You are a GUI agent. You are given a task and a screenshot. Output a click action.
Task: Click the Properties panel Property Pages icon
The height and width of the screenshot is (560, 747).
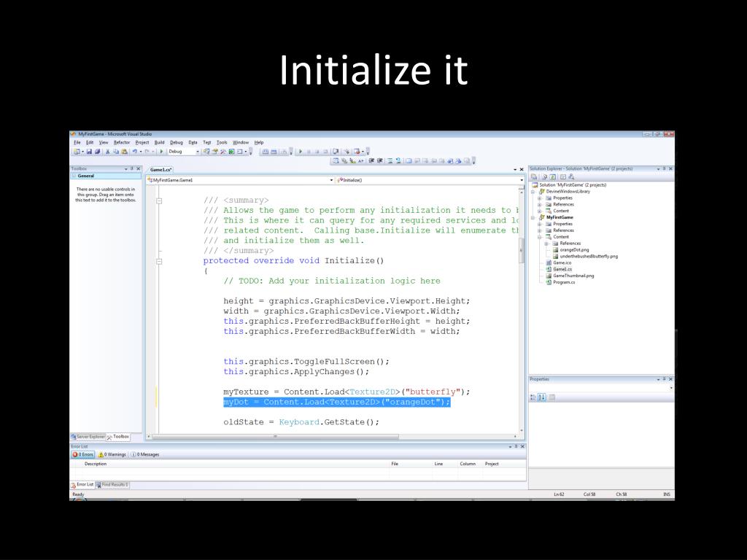point(551,397)
